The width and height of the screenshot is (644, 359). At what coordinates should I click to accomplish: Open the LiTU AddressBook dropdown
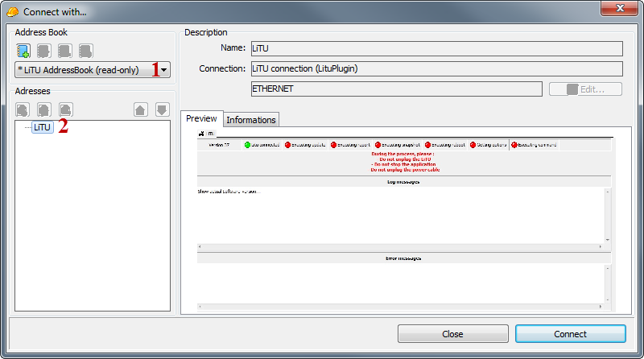click(x=164, y=70)
